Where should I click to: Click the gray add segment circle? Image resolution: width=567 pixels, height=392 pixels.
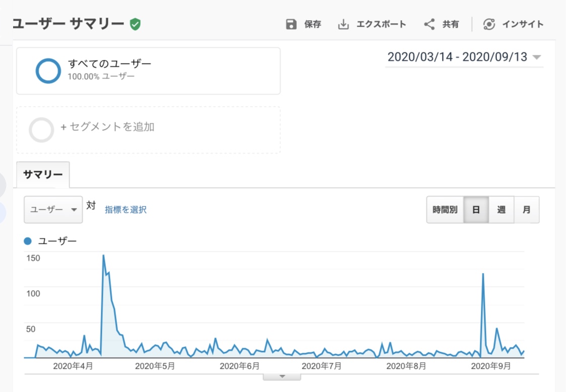point(41,130)
